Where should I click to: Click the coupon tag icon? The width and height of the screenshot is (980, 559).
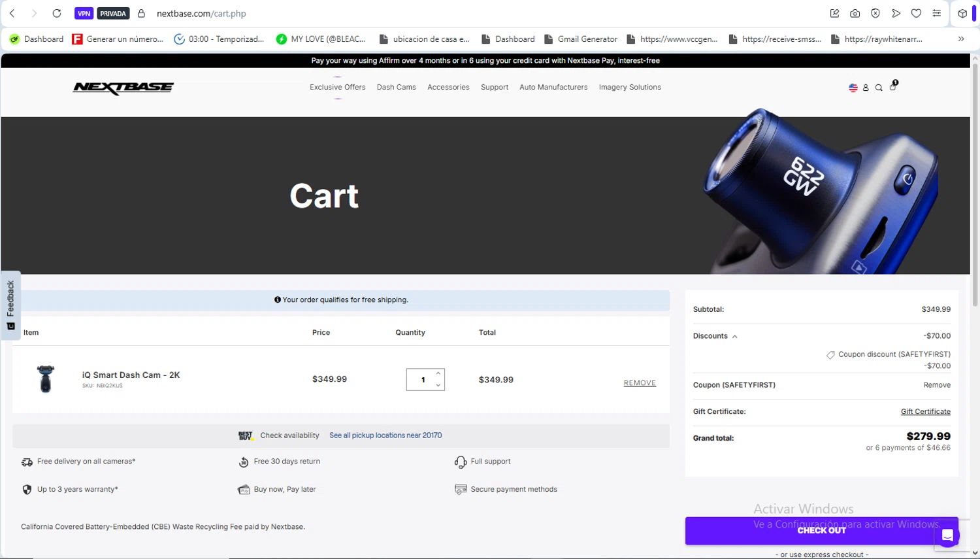[x=830, y=355]
